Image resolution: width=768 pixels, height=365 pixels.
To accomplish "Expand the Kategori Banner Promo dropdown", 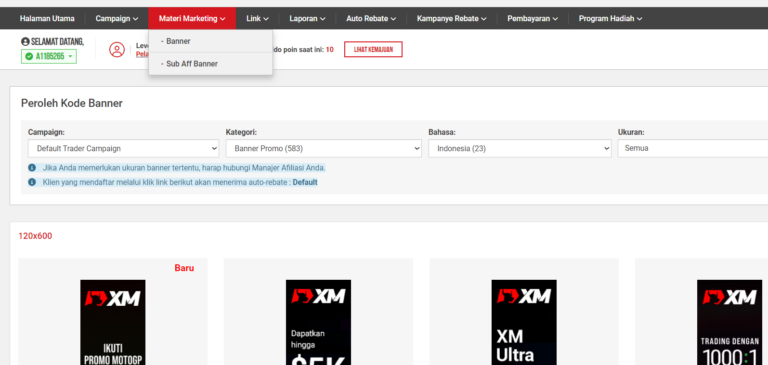I will pos(324,148).
